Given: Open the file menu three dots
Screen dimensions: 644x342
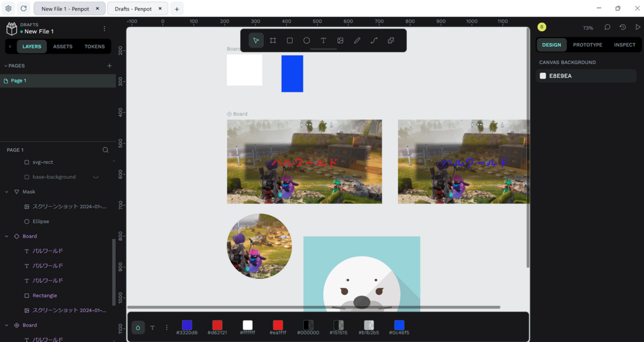Looking at the screenshot, I should point(105,29).
